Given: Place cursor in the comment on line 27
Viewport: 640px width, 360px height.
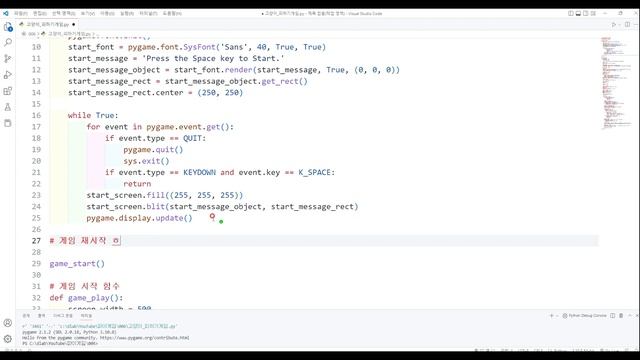Looking at the screenshot, I should pyautogui.click(x=85, y=241).
